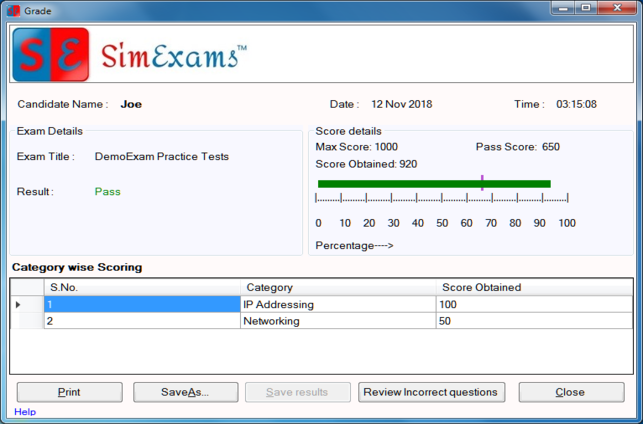This screenshot has width=643, height=424.
Task: Click the Category wise Scoring heading
Action: pyautogui.click(x=77, y=267)
